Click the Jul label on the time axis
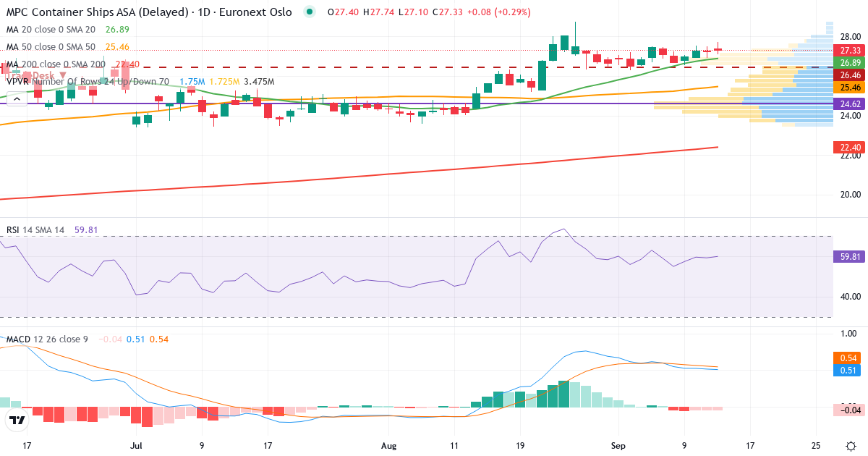Screen dimensions: 868x456 click(136, 445)
